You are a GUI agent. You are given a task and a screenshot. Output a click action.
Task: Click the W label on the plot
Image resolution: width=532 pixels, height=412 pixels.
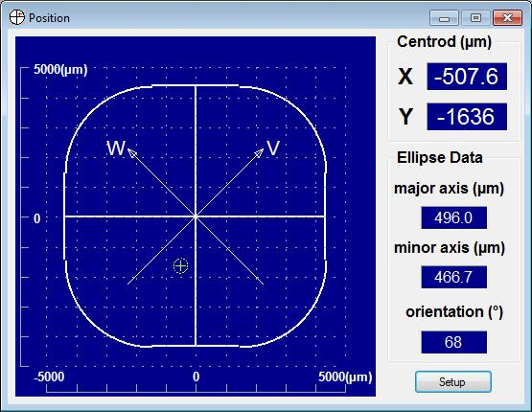(x=116, y=149)
